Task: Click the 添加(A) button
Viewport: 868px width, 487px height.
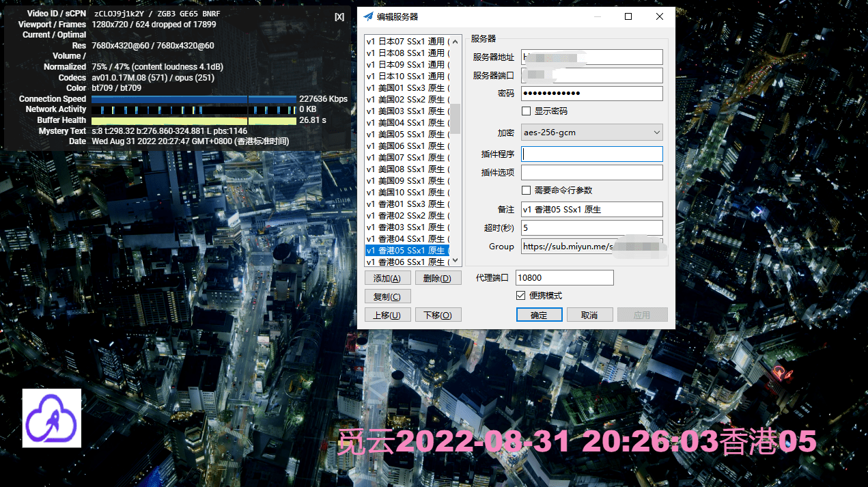Action: click(387, 277)
